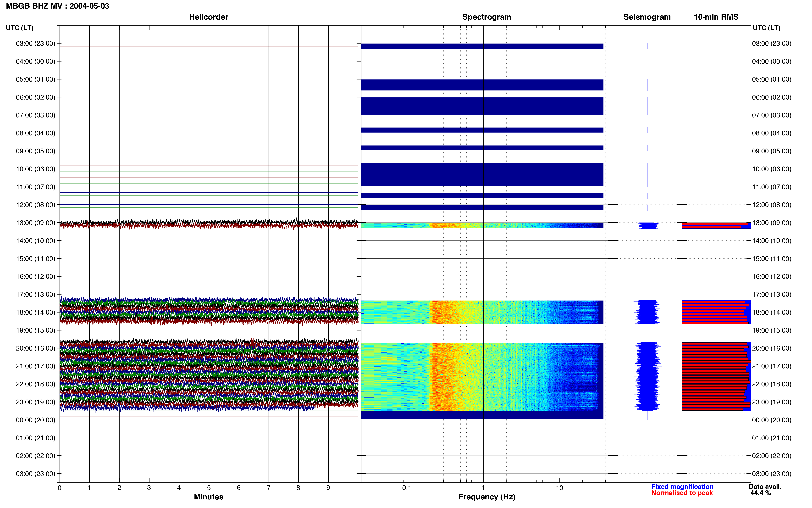Click the Data avail. label

pyautogui.click(x=765, y=486)
